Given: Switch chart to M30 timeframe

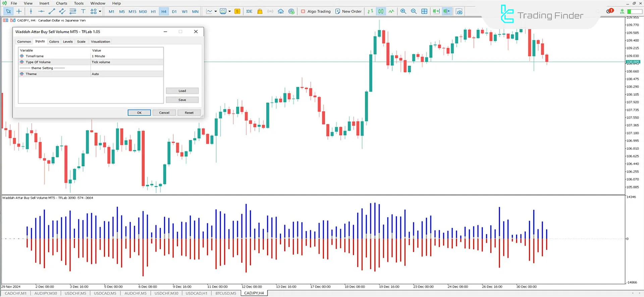Looking at the screenshot, I should (143, 11).
